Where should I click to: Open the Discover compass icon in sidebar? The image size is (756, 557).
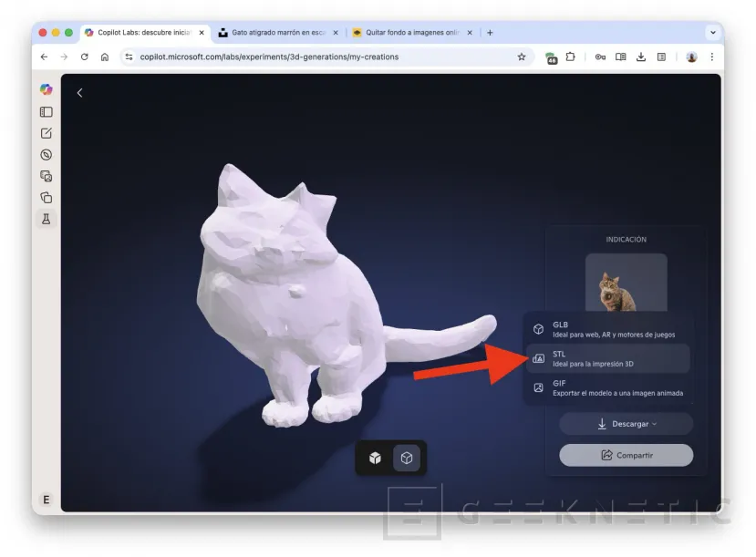pos(46,154)
